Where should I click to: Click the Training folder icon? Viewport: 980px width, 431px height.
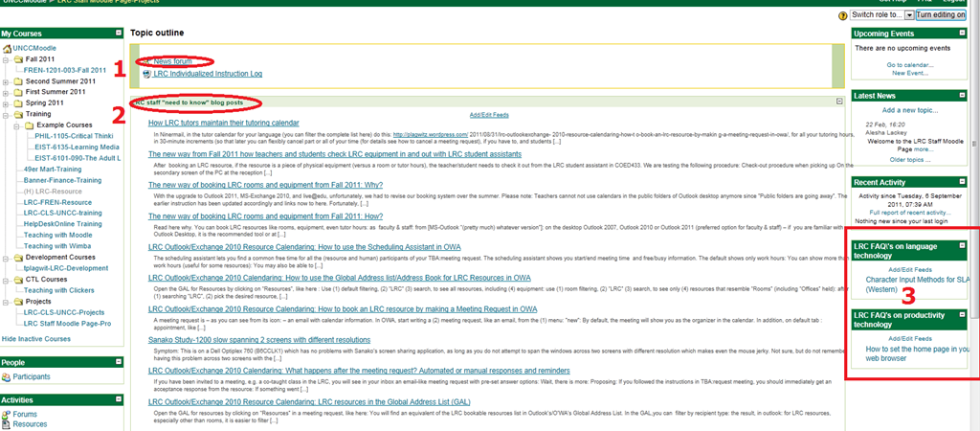coord(18,114)
